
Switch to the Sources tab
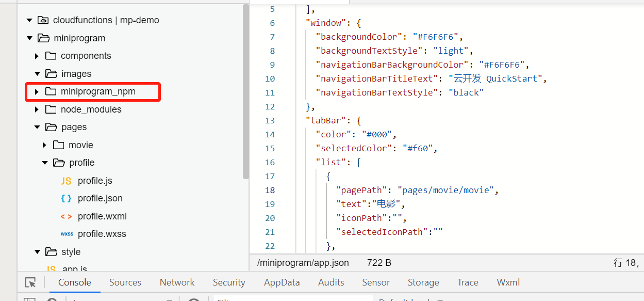pos(125,282)
